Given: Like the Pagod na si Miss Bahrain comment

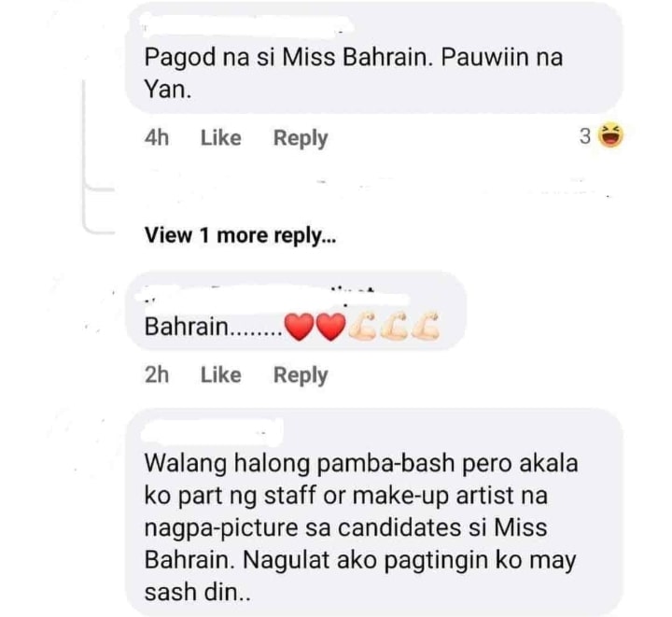Looking at the screenshot, I should pos(220,138).
